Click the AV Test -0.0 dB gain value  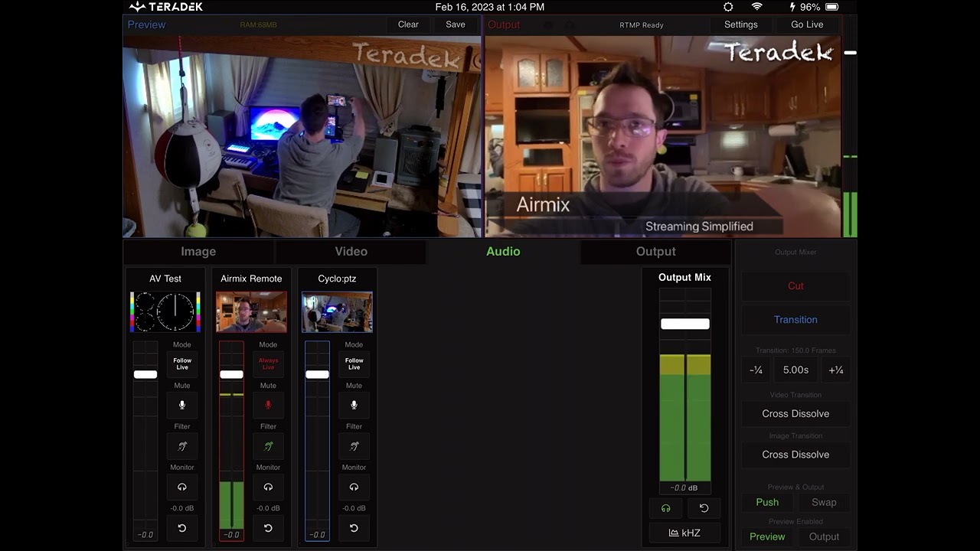coord(182,508)
